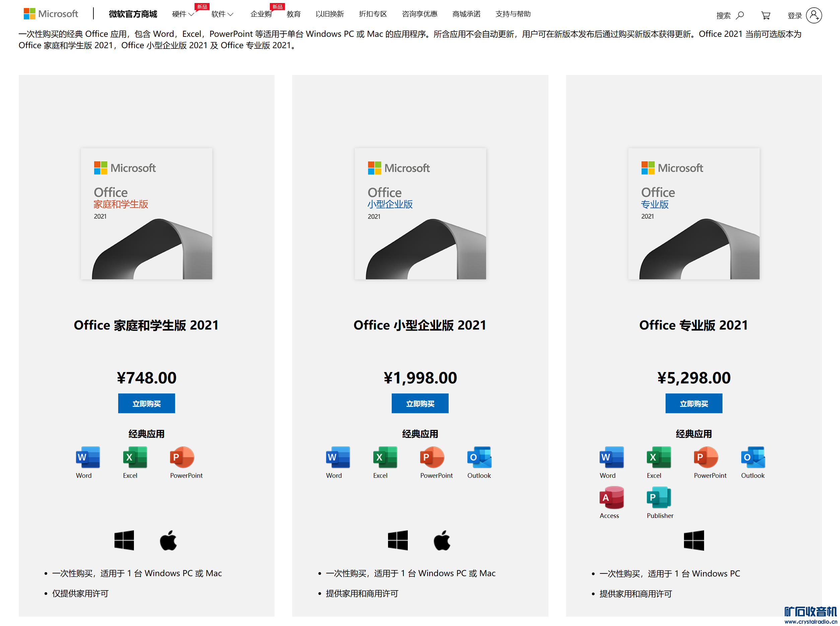Click Word icon under Office 专业版 2021

(x=611, y=457)
